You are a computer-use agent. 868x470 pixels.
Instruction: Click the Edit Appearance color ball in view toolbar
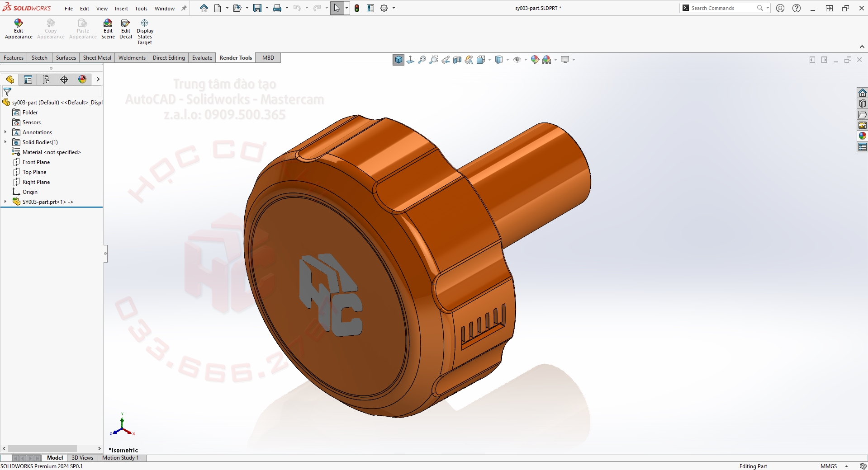535,60
